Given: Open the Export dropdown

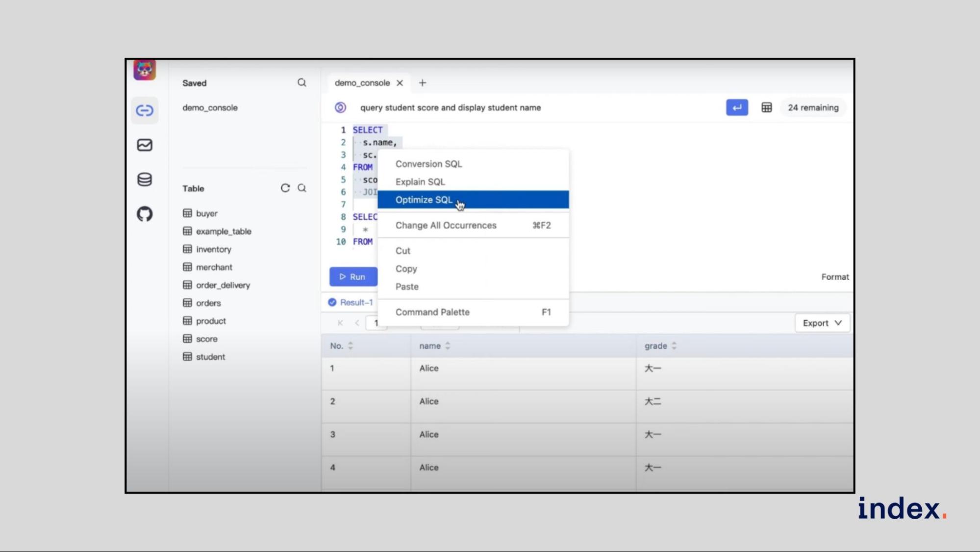Looking at the screenshot, I should (x=822, y=323).
